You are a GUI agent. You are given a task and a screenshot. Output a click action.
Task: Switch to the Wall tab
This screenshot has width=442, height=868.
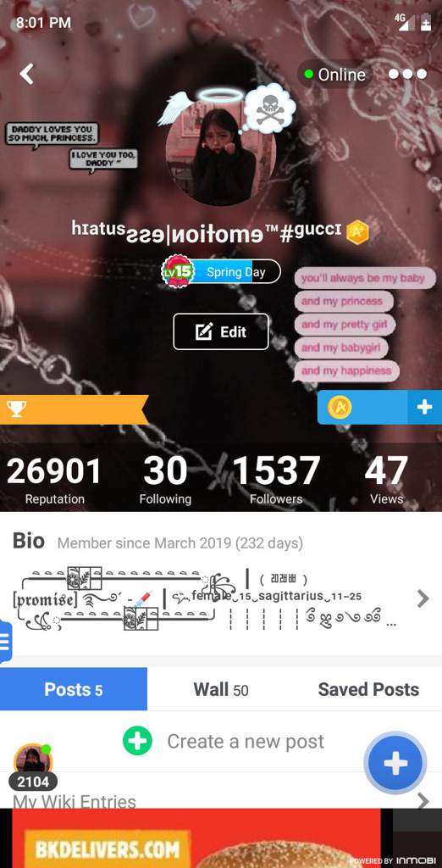tap(221, 689)
